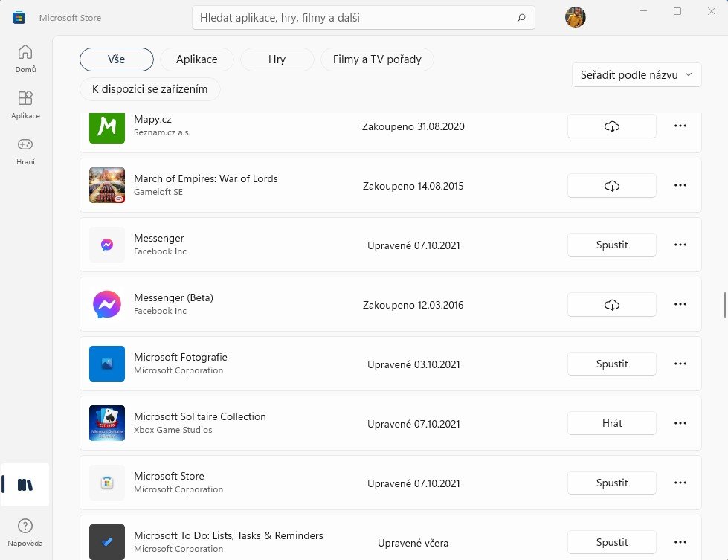The width and height of the screenshot is (728, 560).
Task: Click the Microsoft Fotografie app icon
Action: pos(107,364)
